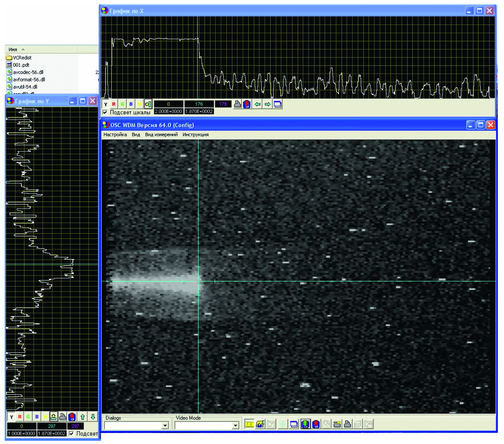Image resolution: width=504 pixels, height=444 pixels.
Task: Click the ruler measurement icon in OSC toolbar
Action: [x=249, y=424]
